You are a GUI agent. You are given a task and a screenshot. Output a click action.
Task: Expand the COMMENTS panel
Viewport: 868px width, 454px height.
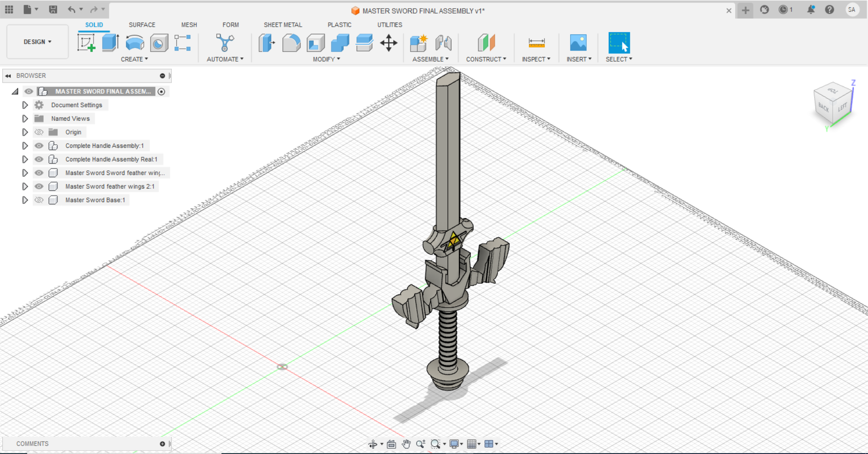(x=162, y=444)
